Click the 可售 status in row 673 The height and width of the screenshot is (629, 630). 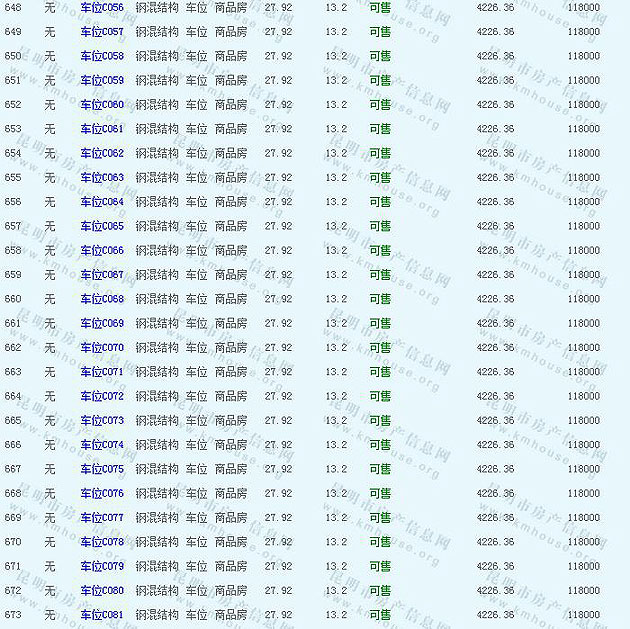(x=380, y=615)
